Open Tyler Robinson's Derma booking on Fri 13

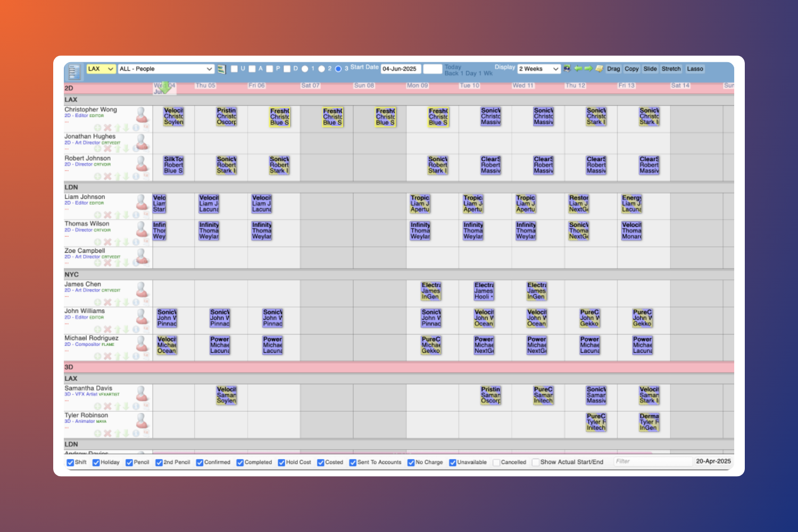pos(649,422)
